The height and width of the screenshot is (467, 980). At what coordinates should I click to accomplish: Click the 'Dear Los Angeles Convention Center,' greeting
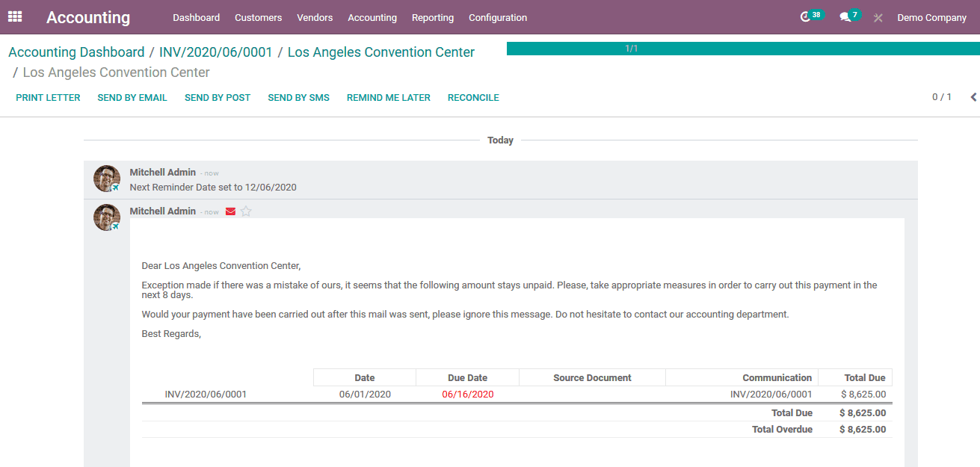(x=221, y=265)
